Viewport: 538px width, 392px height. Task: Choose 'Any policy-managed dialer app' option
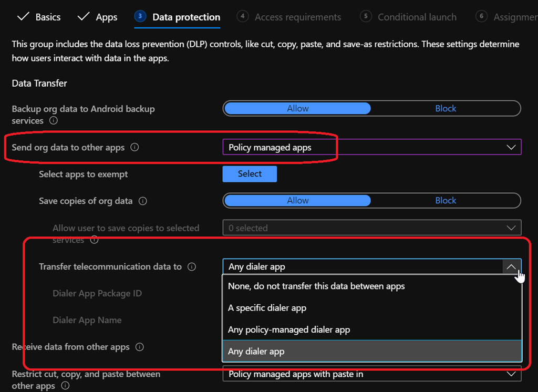point(288,330)
